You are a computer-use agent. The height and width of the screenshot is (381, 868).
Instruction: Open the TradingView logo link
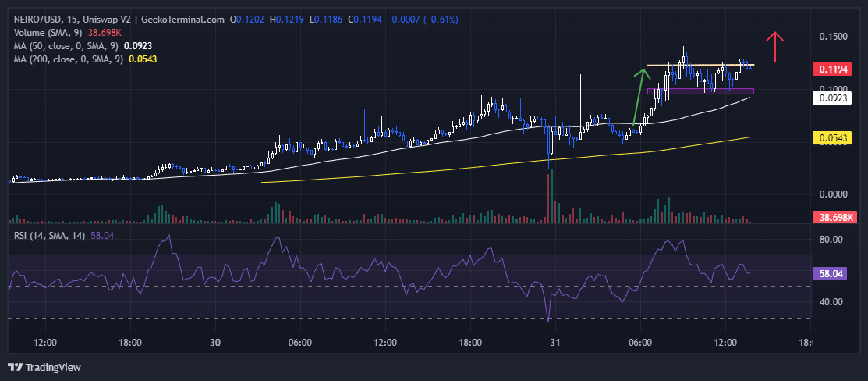[x=44, y=367]
